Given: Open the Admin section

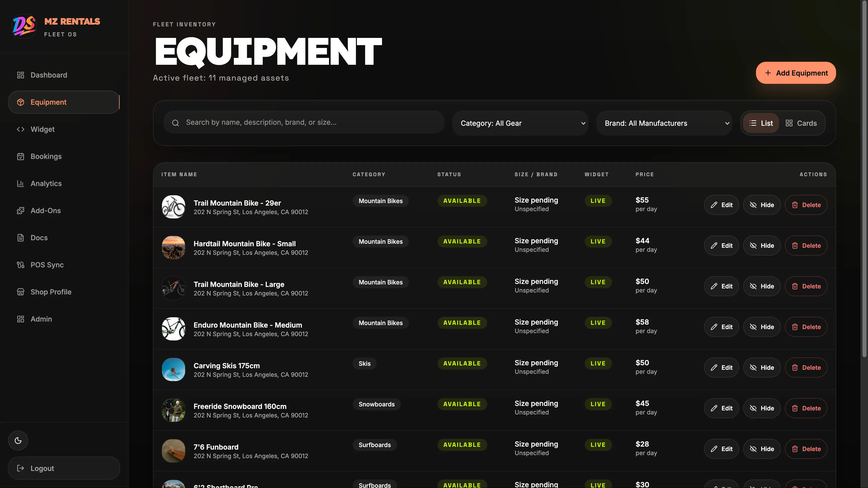Looking at the screenshot, I should (x=41, y=319).
